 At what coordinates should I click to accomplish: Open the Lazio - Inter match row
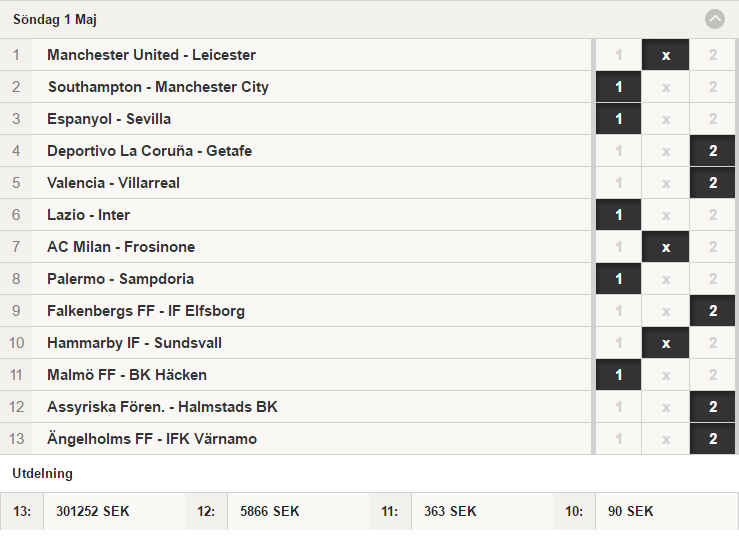click(x=296, y=215)
